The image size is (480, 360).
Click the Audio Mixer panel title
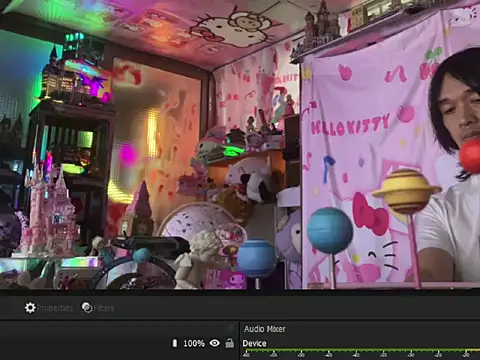pyautogui.click(x=265, y=329)
